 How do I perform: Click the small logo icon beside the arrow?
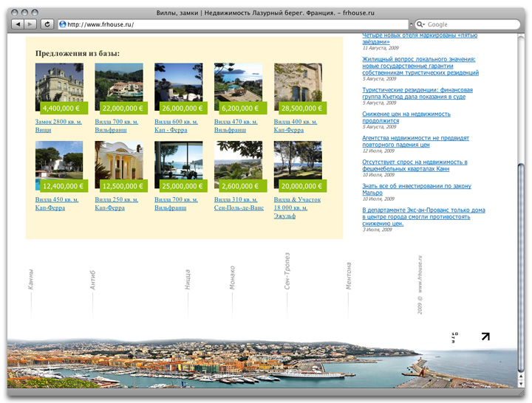pyautogui.click(x=454, y=337)
